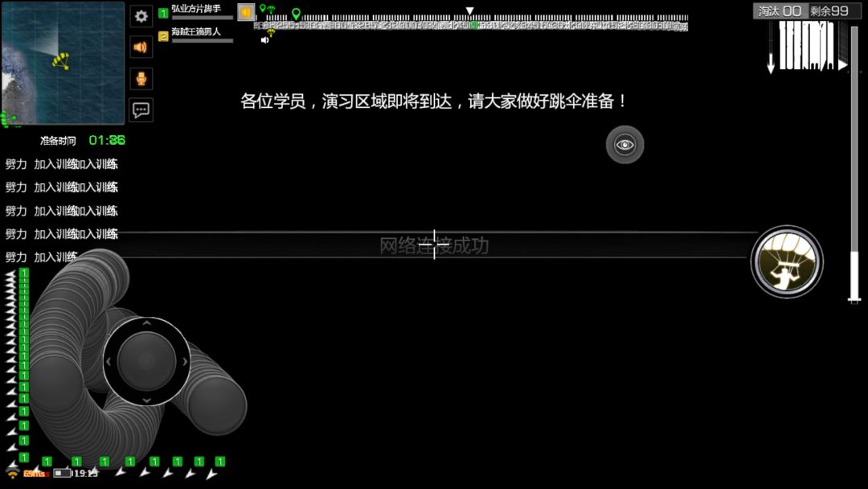
Task: Tap the joystick down arrow
Action: (147, 400)
